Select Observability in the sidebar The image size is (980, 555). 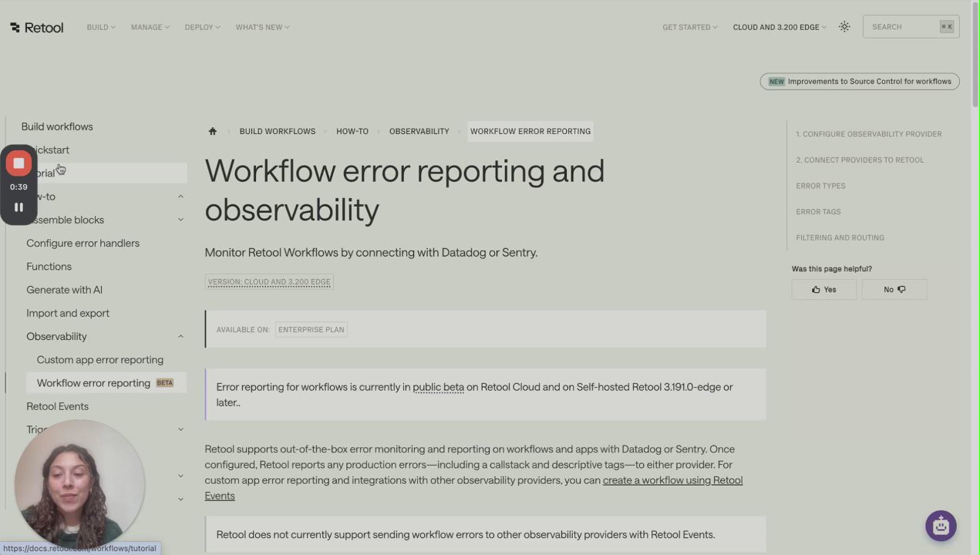[56, 336]
